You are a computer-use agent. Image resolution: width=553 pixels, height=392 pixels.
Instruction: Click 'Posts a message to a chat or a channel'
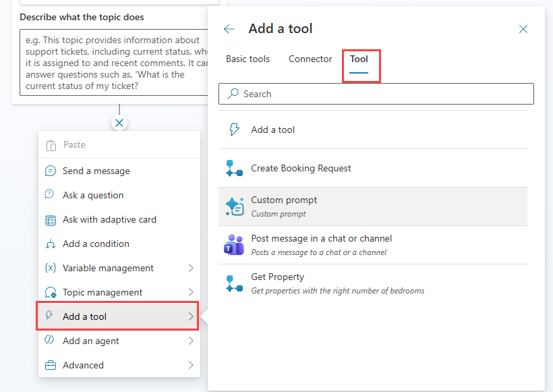(x=319, y=252)
